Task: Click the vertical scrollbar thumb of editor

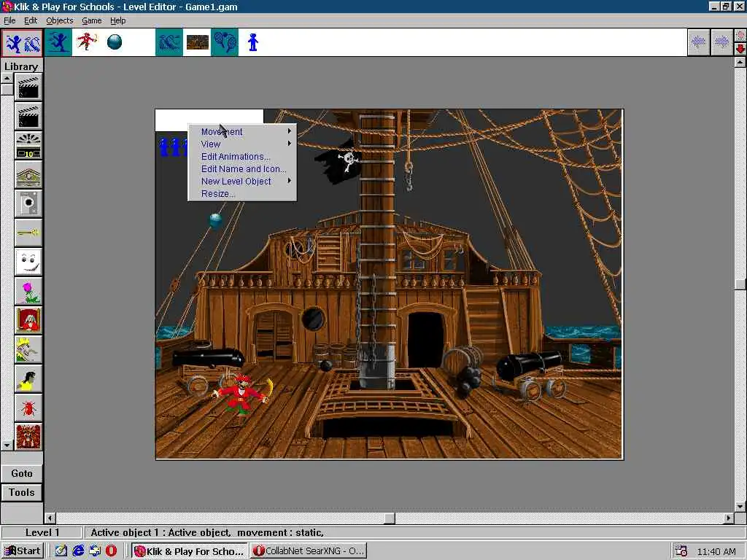Action: click(x=740, y=284)
